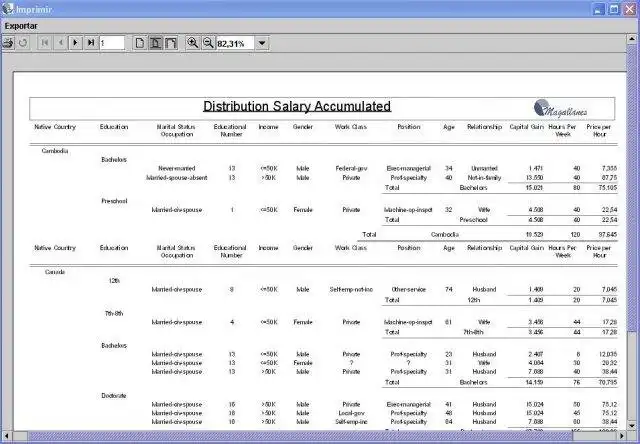This screenshot has height=444, width=640.
Task: Click the vertical scrollbar up arrow
Action: point(631,39)
